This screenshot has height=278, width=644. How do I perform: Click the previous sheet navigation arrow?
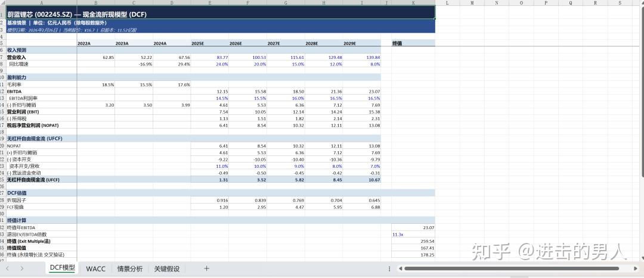(7, 268)
